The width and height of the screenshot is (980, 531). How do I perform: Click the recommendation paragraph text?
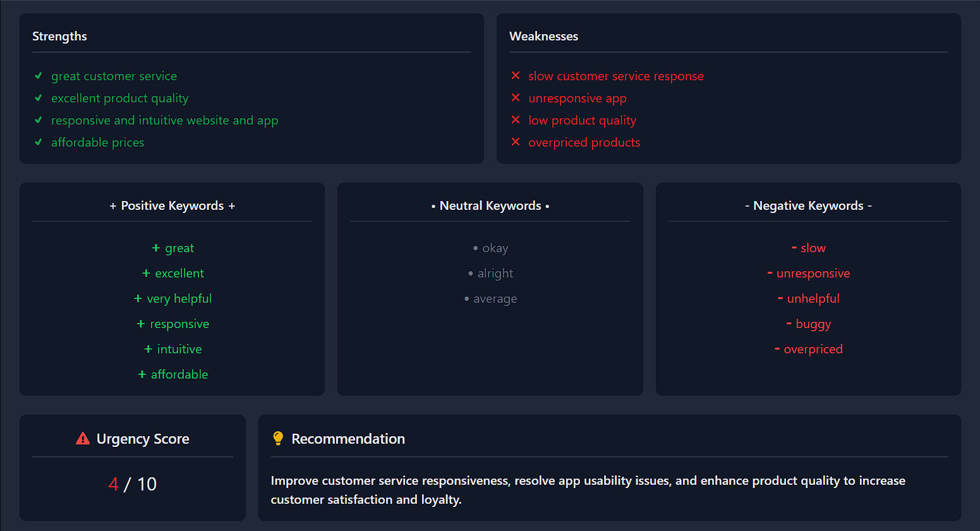(588, 490)
